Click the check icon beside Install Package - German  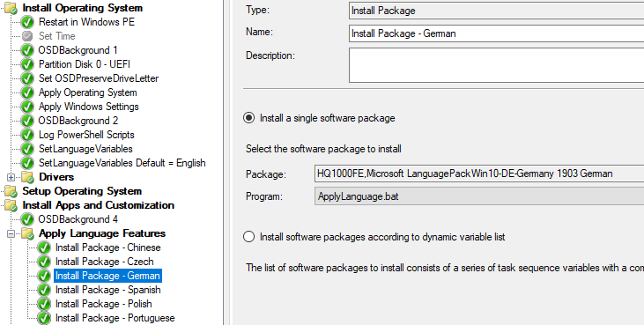(x=44, y=276)
